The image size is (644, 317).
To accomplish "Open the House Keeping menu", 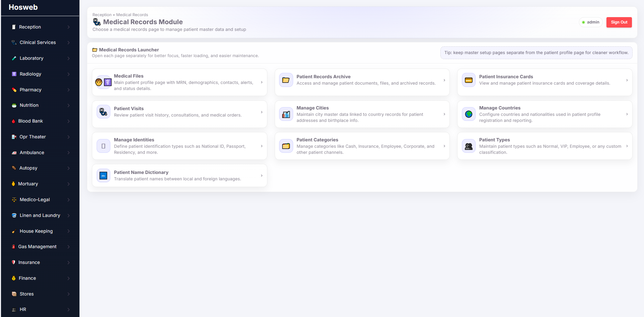I will click(x=40, y=231).
